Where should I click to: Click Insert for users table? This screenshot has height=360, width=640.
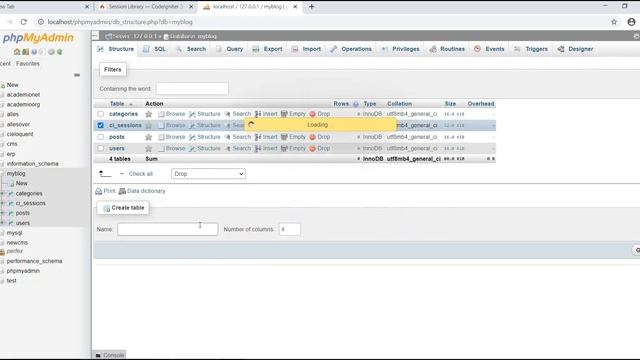pyautogui.click(x=266, y=149)
